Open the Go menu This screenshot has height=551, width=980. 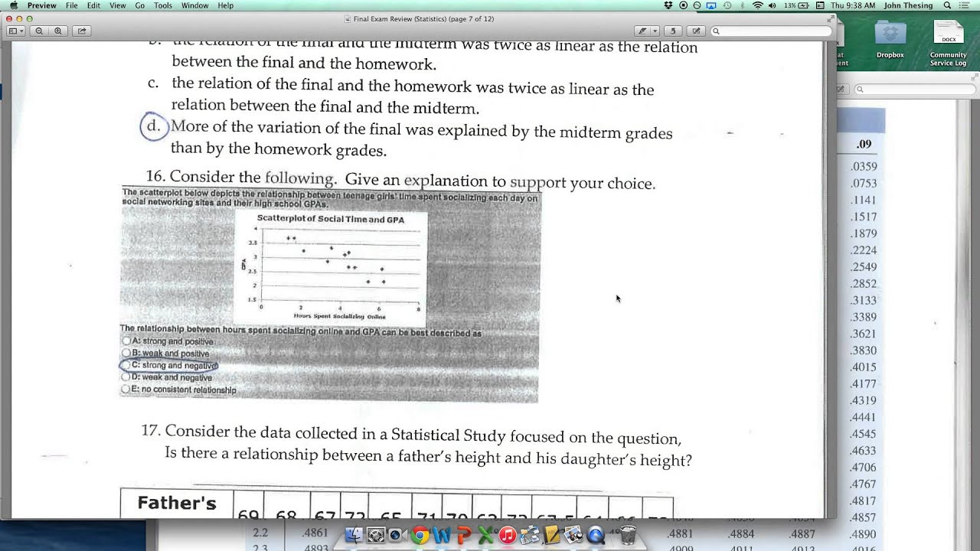(x=140, y=5)
